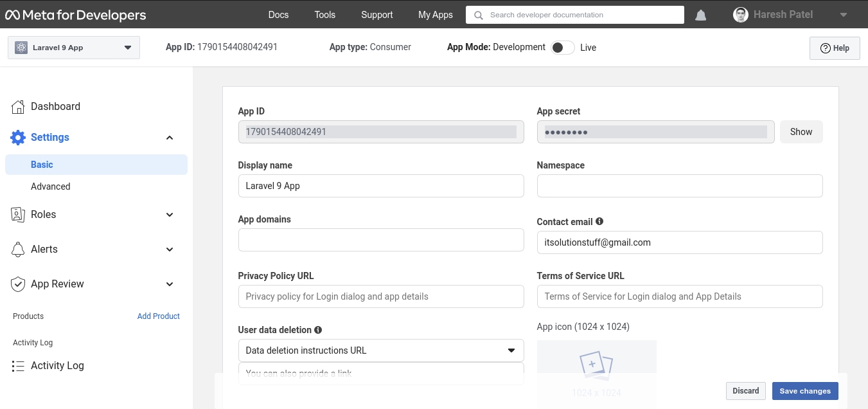Open the Laravel 9 App selector dropdown

pyautogui.click(x=74, y=48)
